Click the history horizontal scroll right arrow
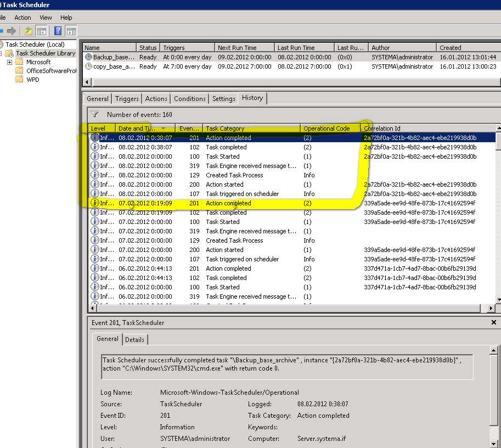Screen dimensions: 501x448 pos(491,308)
